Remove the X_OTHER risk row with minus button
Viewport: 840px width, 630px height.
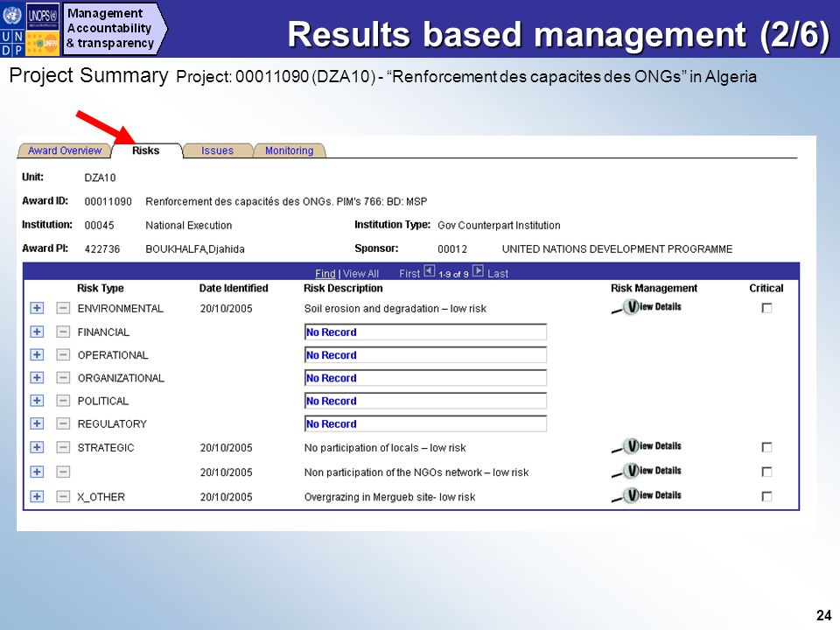[63, 497]
